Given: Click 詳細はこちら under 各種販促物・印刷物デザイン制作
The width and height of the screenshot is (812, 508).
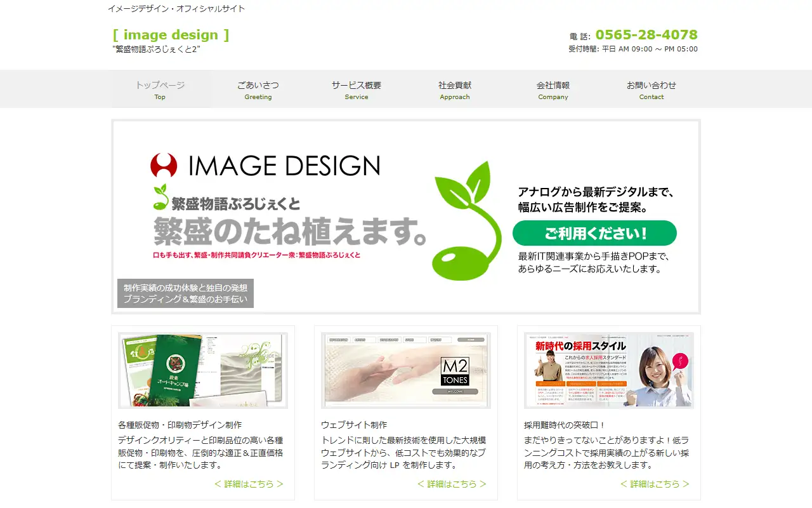Looking at the screenshot, I should click(249, 484).
